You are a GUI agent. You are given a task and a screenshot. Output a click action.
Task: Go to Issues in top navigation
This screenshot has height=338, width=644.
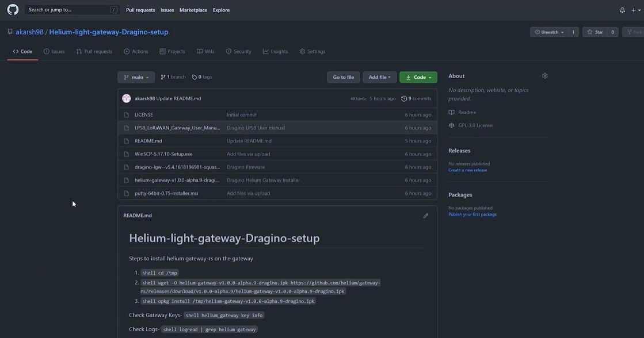pyautogui.click(x=167, y=10)
